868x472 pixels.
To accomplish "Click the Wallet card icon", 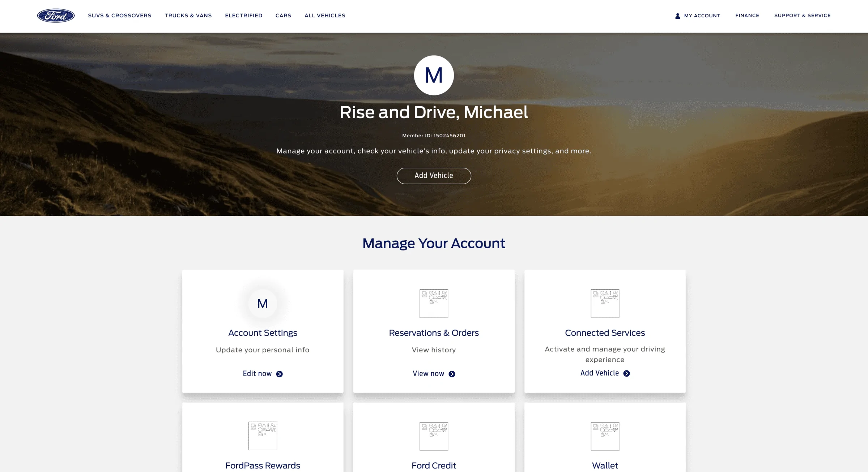I will coord(605,436).
